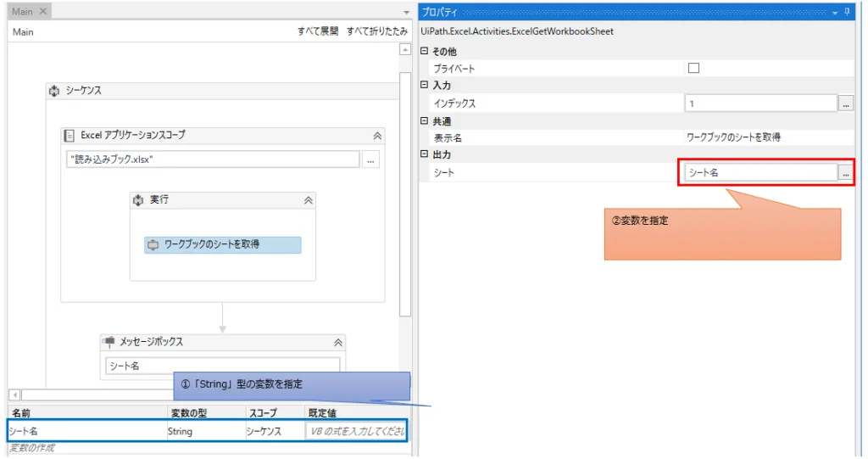Image resolution: width=868 pixels, height=459 pixels.
Task: Click the シート property label
Action: coord(444,173)
